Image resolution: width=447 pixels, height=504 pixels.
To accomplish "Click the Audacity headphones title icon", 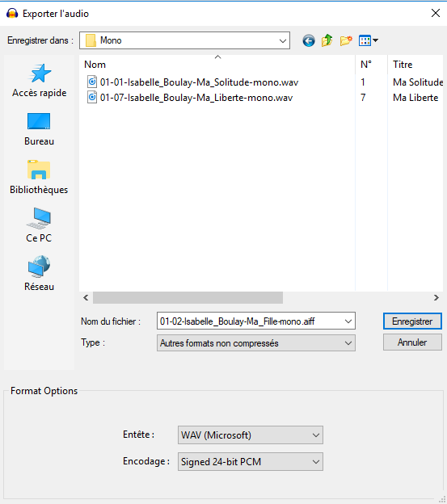I will [12, 14].
